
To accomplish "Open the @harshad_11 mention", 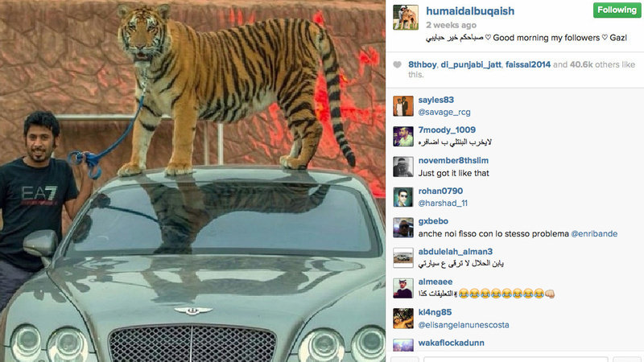I will coord(443,204).
